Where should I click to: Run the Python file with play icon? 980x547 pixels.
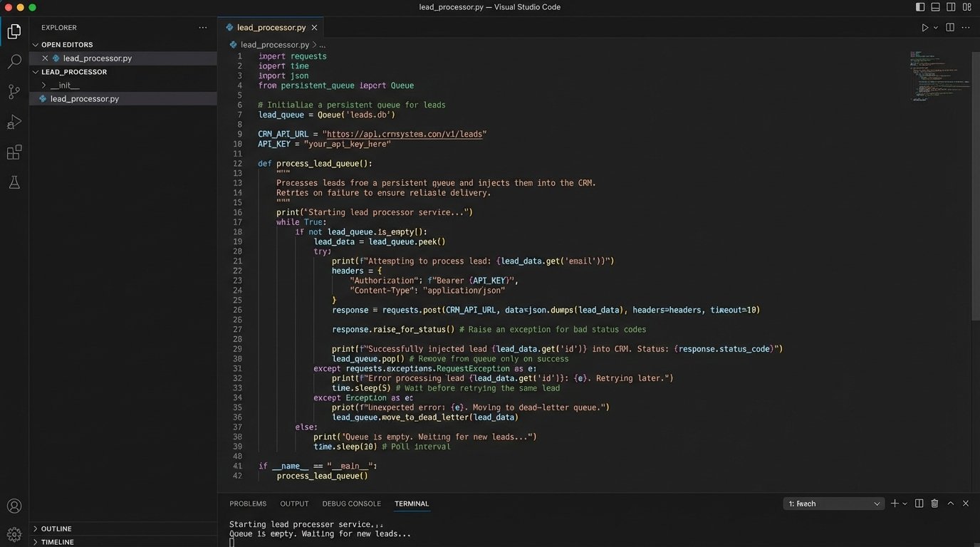924,28
